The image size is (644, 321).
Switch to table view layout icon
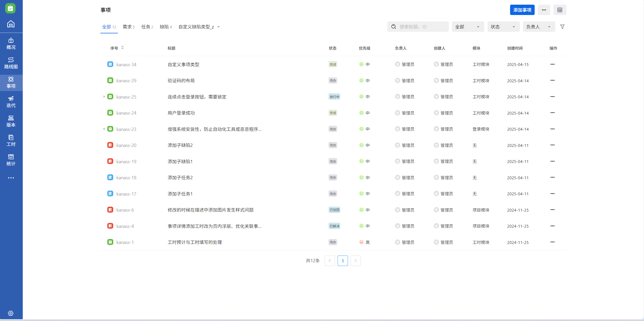560,10
